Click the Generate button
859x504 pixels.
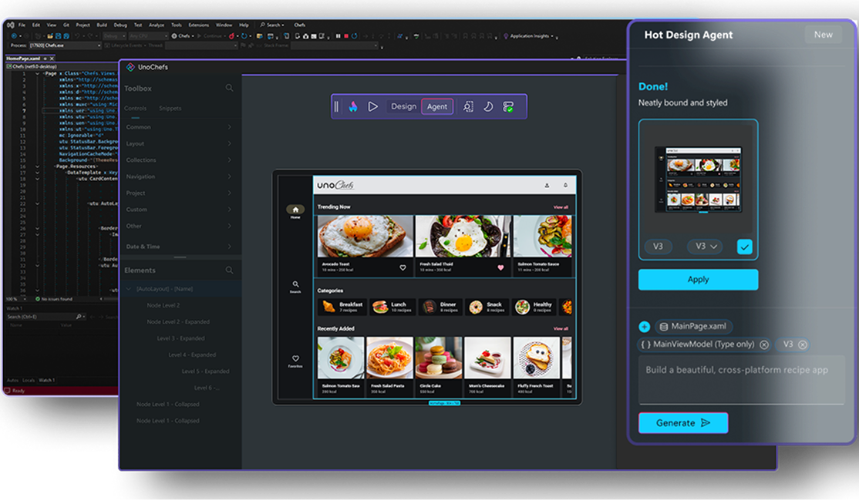(682, 423)
